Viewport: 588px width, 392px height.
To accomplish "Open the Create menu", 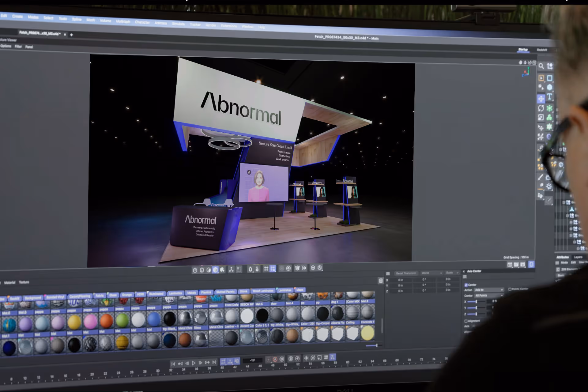I will click(17, 16).
